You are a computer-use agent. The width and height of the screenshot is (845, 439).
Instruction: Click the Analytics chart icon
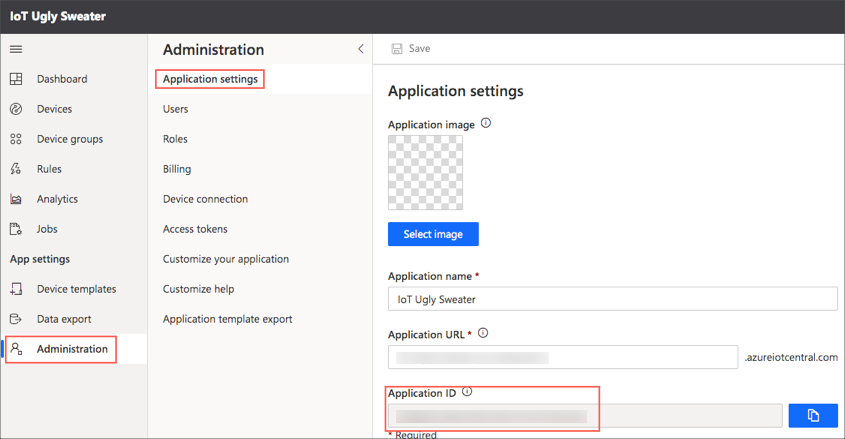click(x=16, y=199)
